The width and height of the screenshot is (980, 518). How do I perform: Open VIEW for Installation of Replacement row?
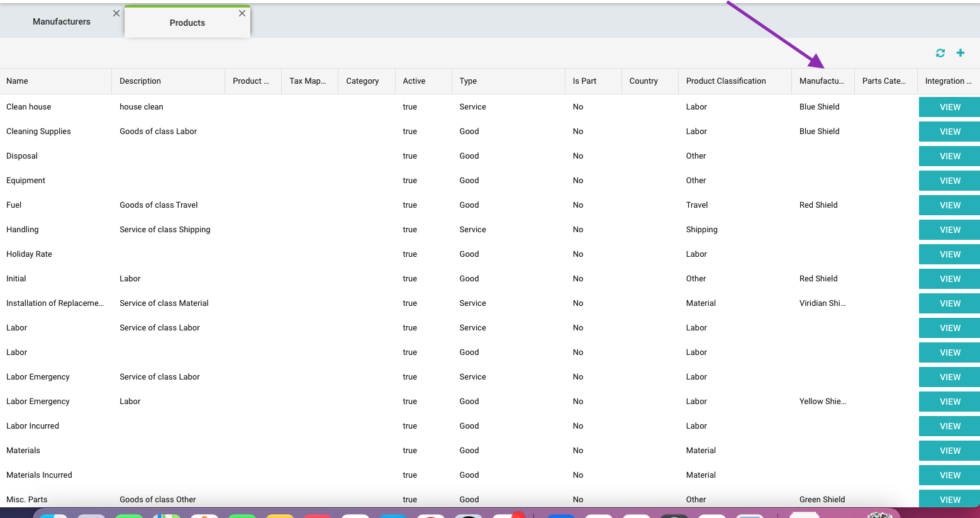[949, 303]
